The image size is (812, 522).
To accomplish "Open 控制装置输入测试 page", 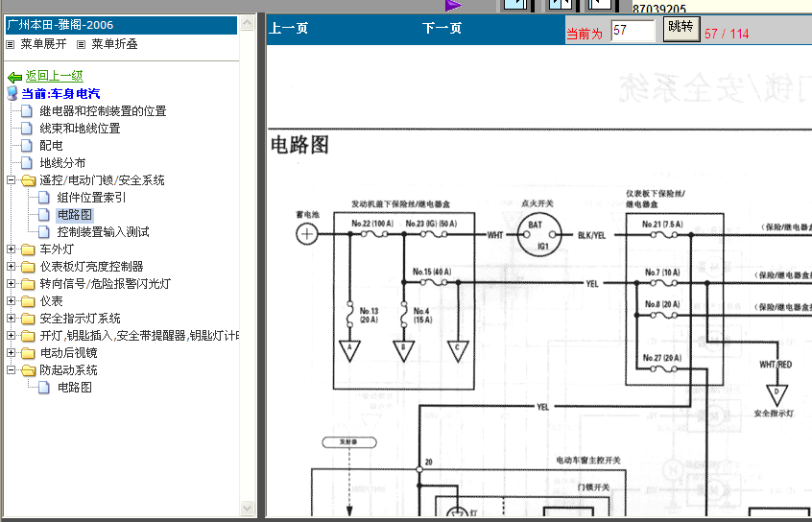I will pos(103,232).
